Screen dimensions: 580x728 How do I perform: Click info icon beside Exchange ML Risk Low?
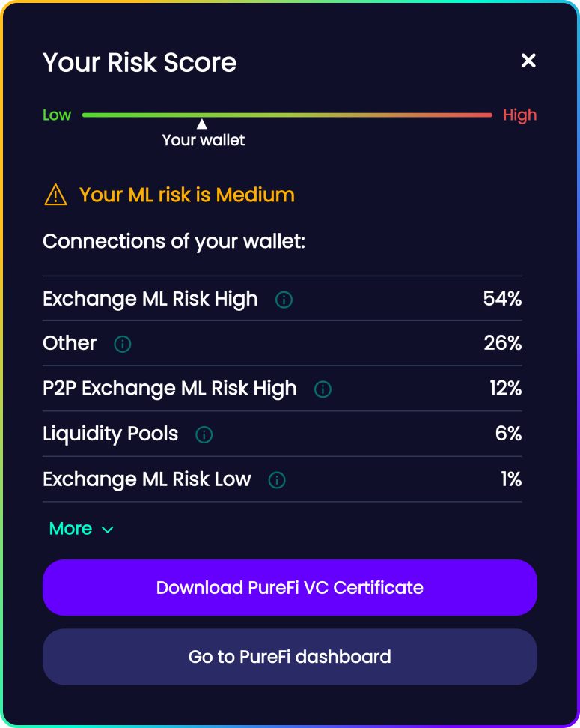pos(277,480)
